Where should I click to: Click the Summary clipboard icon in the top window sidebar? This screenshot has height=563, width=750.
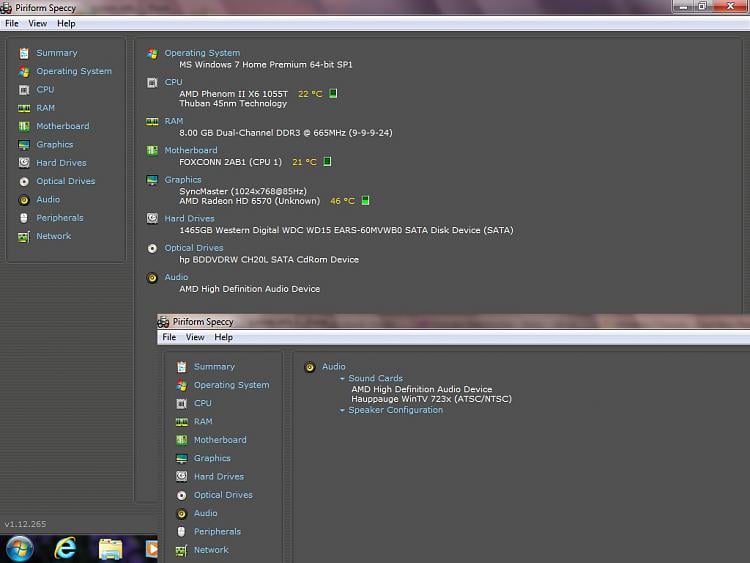tap(24, 53)
